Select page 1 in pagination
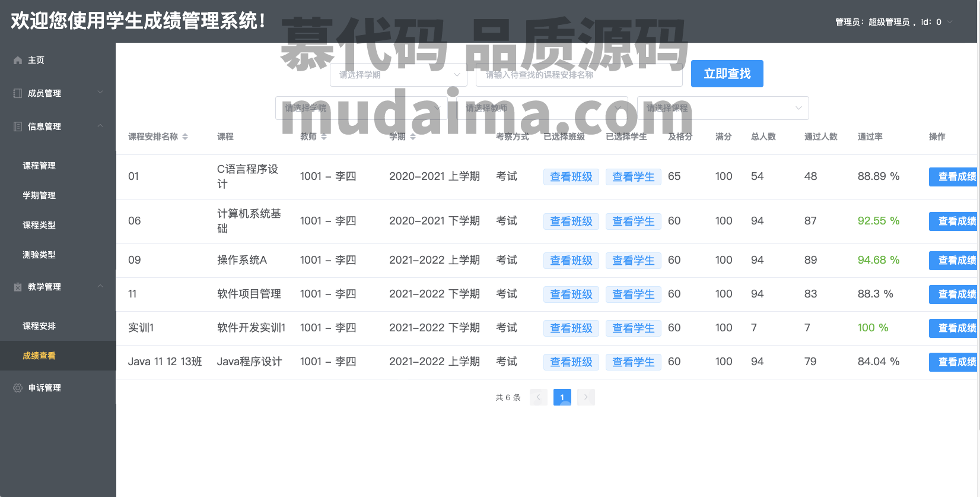This screenshot has width=980, height=497. coord(562,397)
